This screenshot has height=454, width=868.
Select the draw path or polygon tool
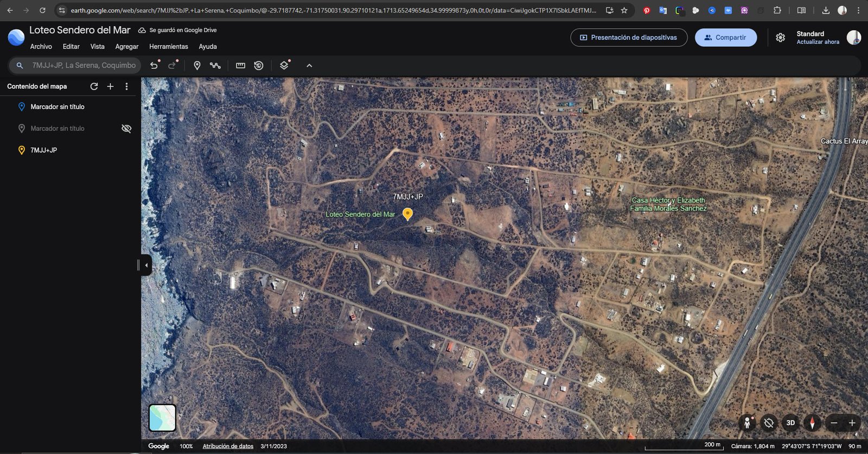tap(215, 66)
